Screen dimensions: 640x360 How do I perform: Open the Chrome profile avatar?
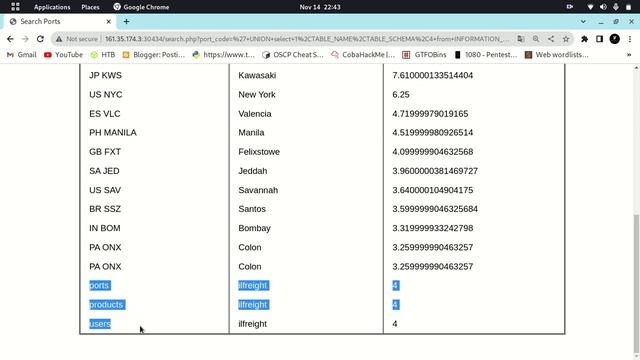pyautogui.click(x=614, y=39)
